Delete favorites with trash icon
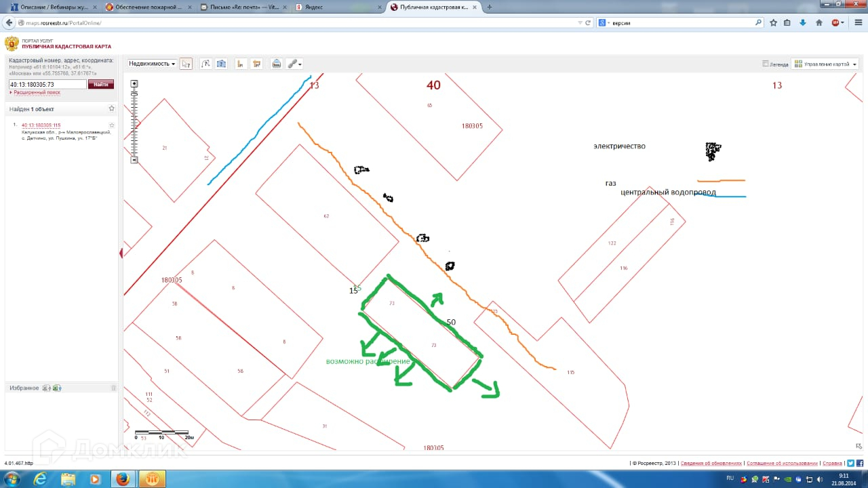This screenshot has height=488, width=868. 113,388
